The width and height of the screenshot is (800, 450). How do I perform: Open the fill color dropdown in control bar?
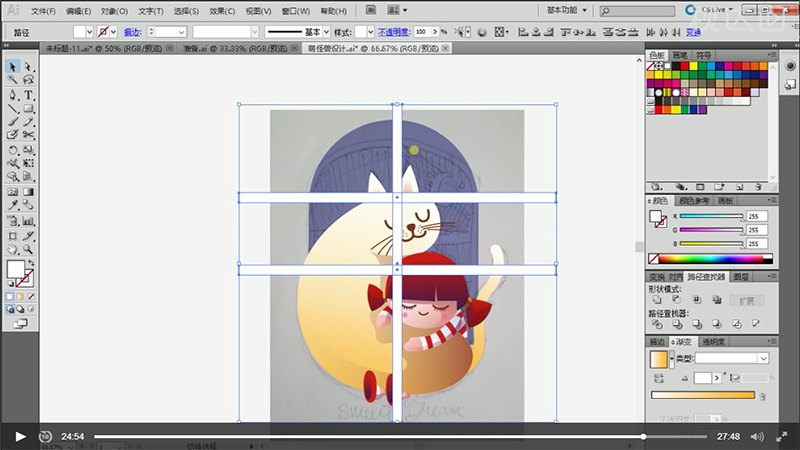89,32
